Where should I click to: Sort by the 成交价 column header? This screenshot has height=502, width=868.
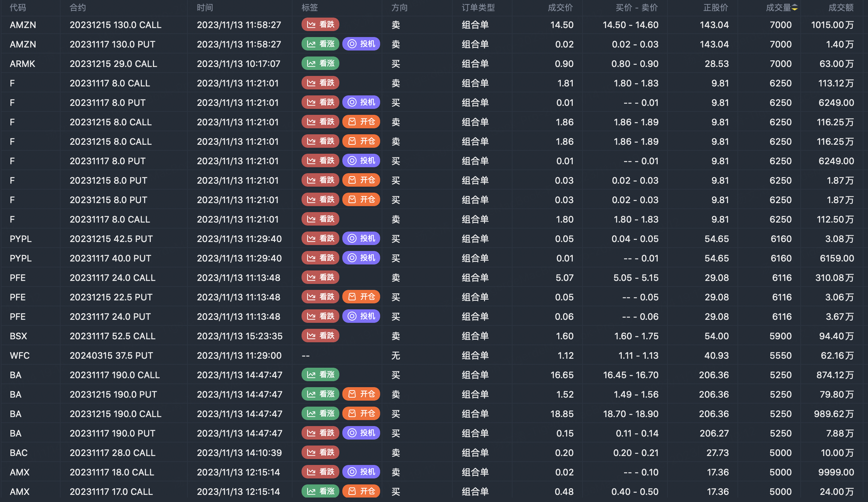click(560, 7)
